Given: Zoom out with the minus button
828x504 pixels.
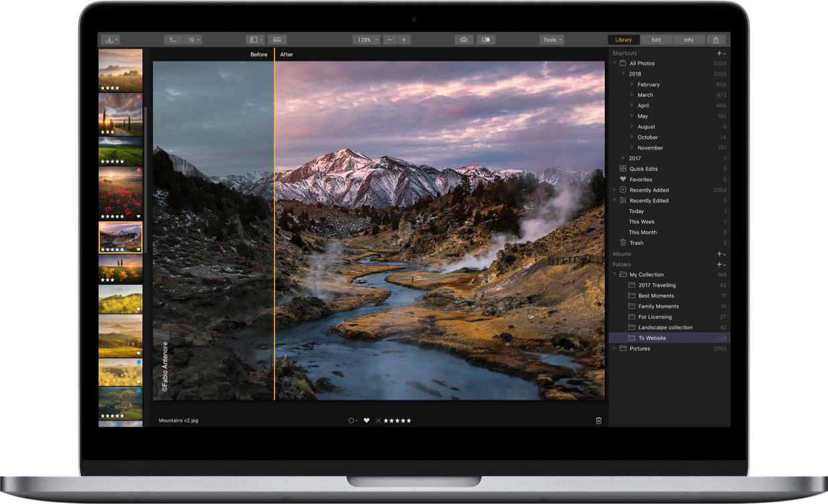Looking at the screenshot, I should point(390,40).
